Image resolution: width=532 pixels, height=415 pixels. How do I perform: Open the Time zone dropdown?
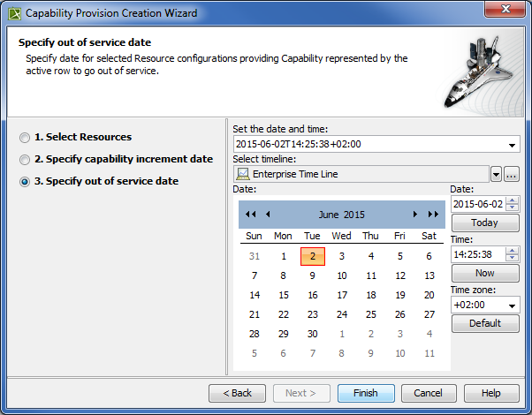(512, 306)
